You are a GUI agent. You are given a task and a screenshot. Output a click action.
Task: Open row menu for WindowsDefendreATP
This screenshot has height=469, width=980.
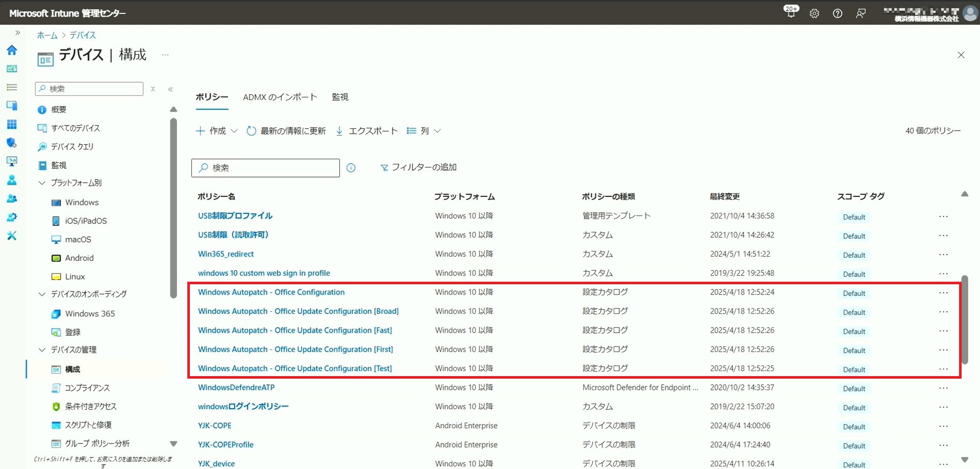coord(943,388)
